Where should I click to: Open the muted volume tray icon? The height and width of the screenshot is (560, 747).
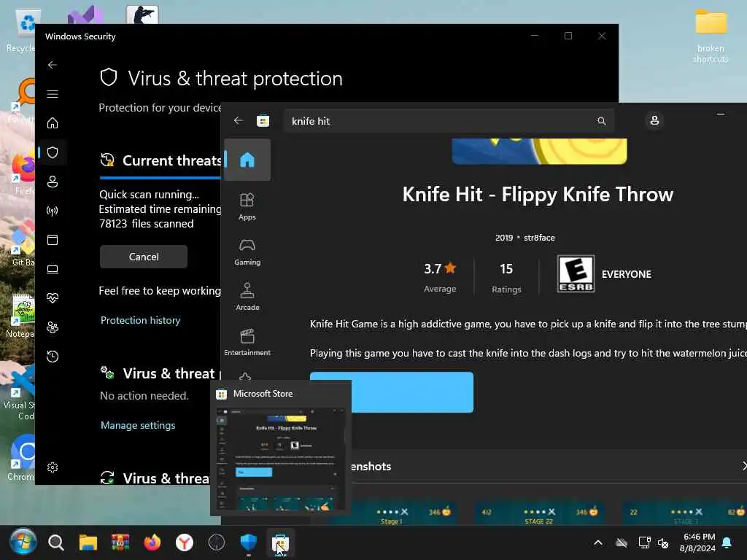pyautogui.click(x=662, y=542)
